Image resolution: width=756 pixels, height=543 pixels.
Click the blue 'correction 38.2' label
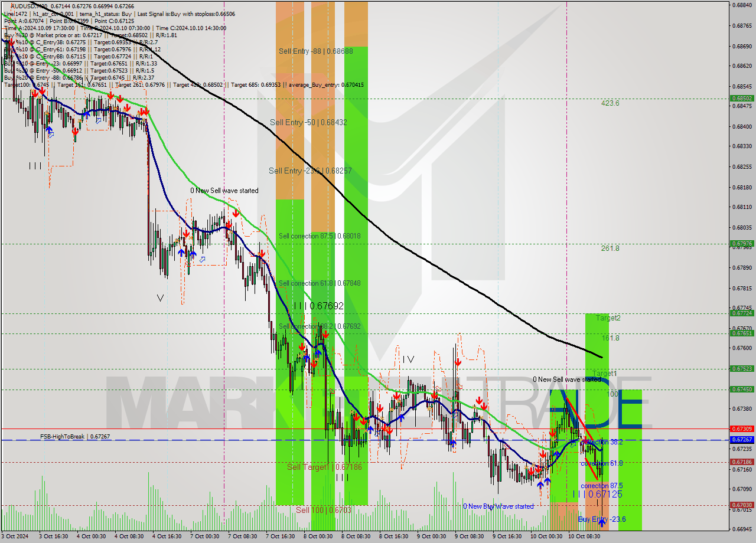tap(602, 441)
